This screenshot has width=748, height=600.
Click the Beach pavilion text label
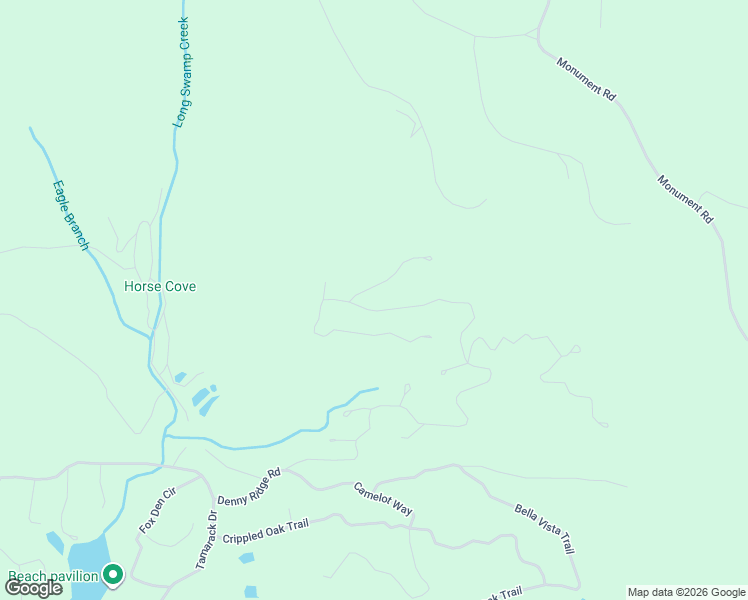coord(53,576)
